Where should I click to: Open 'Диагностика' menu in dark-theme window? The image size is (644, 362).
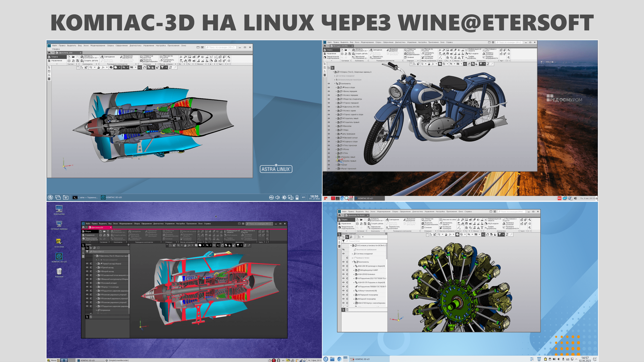click(158, 224)
